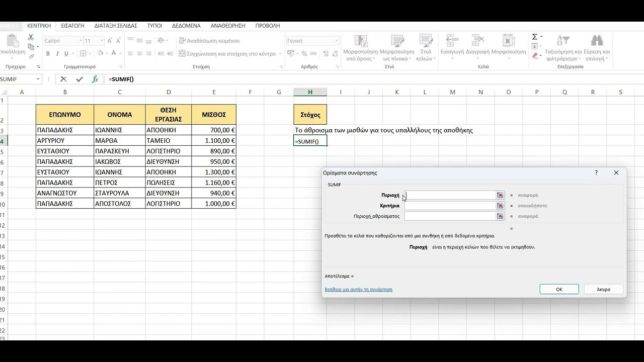Toggle Αναδίπλωση κειμένου wrap text
Image resolution: width=644 pixels, height=362 pixels.
click(x=209, y=41)
